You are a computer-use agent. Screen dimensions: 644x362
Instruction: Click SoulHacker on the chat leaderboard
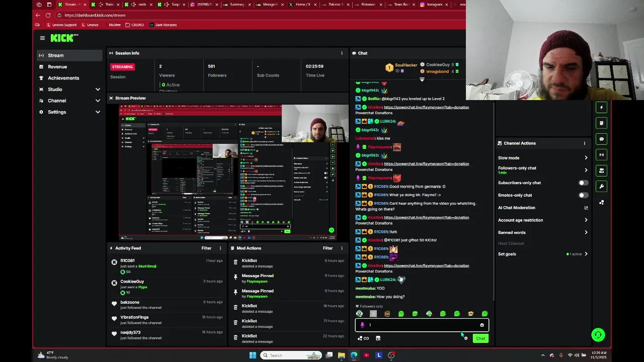[406, 65]
